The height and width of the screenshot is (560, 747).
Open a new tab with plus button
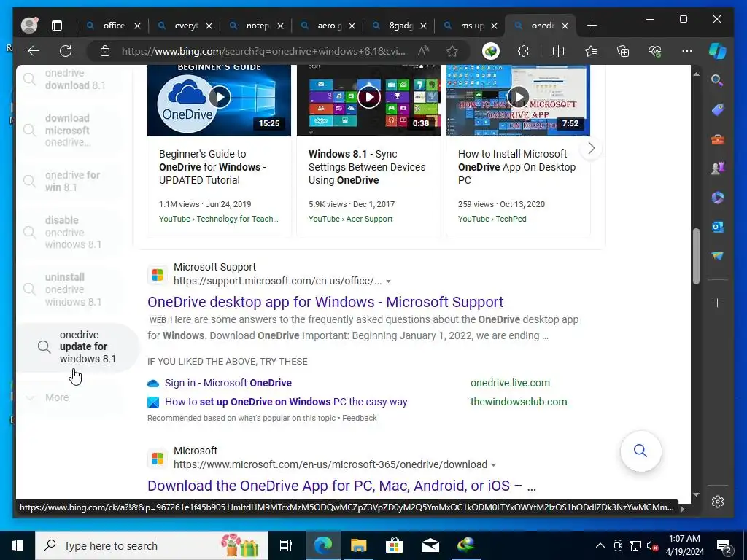592,26
